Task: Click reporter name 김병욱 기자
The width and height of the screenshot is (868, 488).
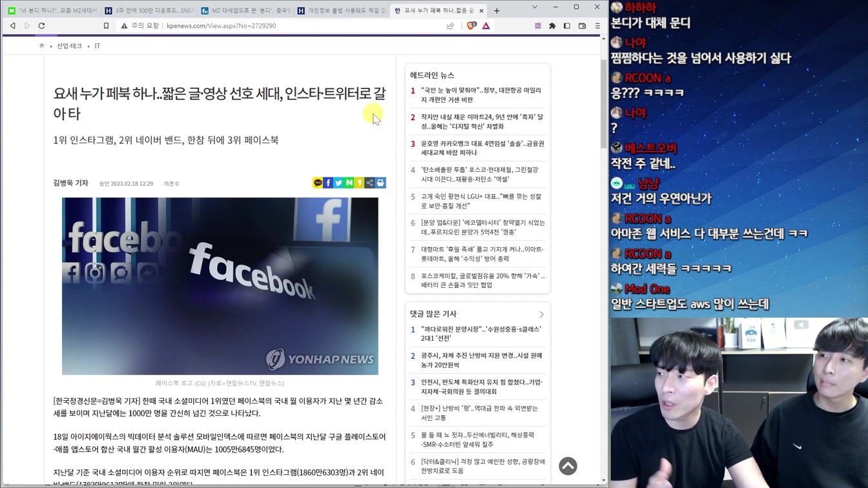Action: click(70, 183)
